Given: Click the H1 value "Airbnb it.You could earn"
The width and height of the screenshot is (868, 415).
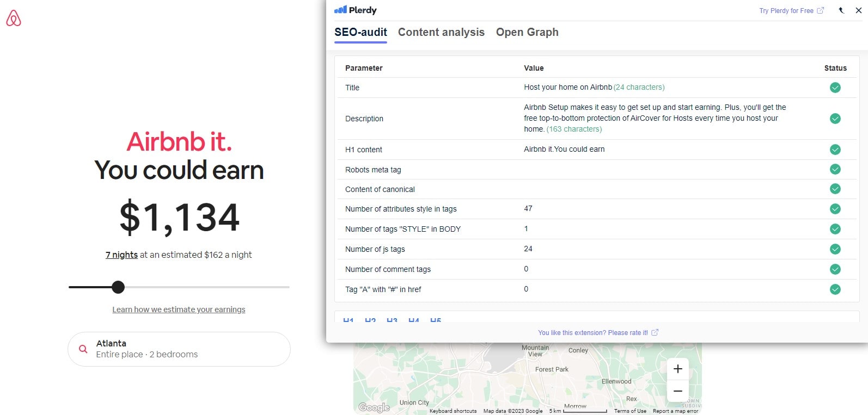Looking at the screenshot, I should click(x=564, y=149).
